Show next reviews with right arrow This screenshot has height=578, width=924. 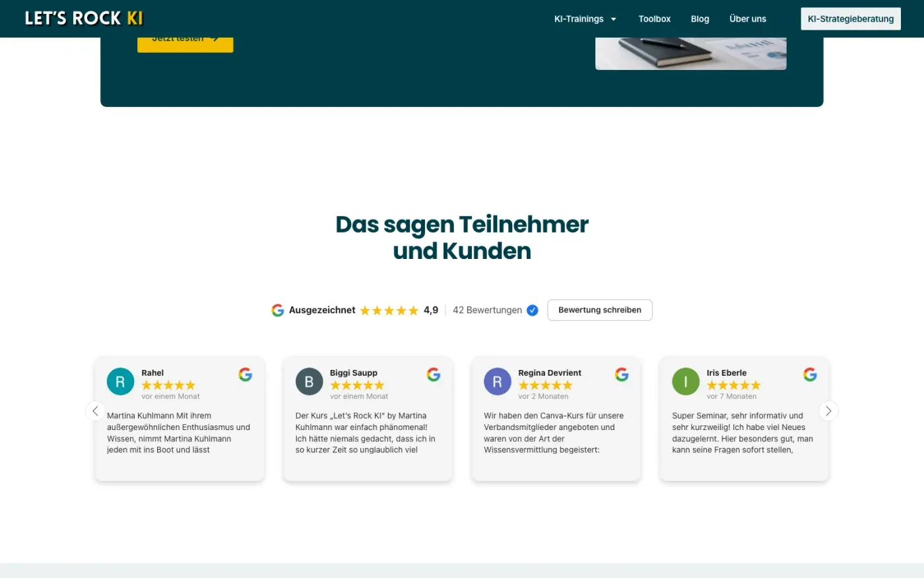(x=828, y=411)
